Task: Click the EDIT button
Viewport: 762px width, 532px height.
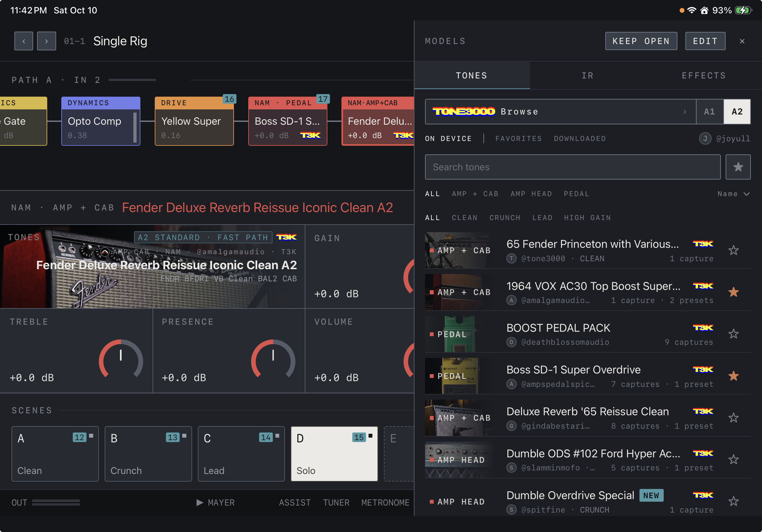Action: [705, 41]
